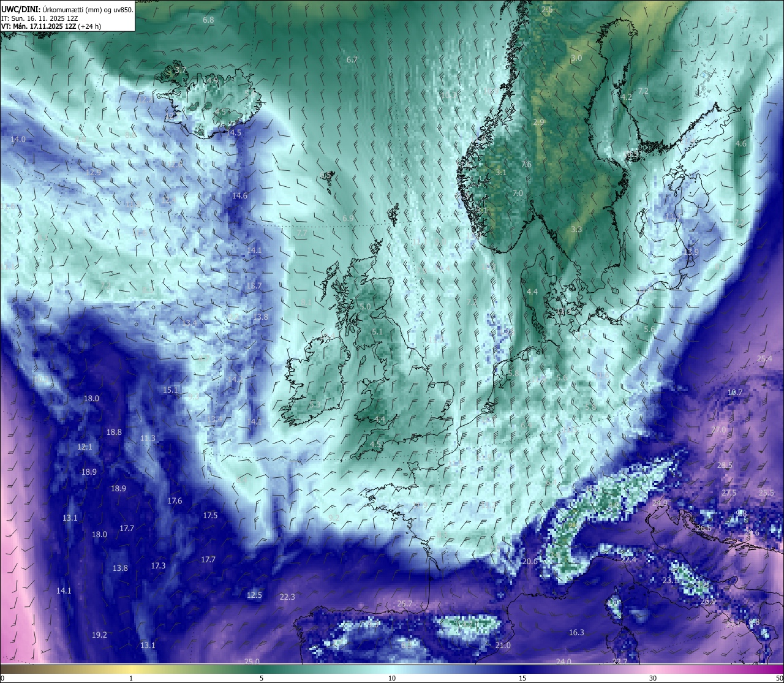
Task: Click the 14.6 value on the map
Action: click(x=239, y=196)
